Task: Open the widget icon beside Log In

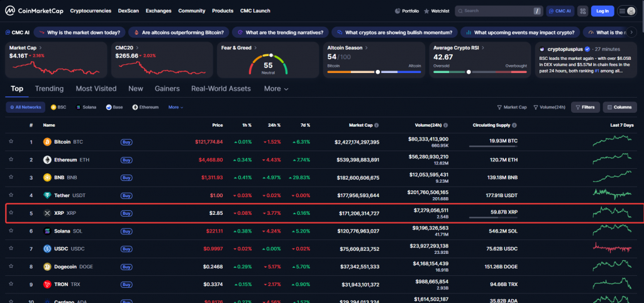Action: 582,11
